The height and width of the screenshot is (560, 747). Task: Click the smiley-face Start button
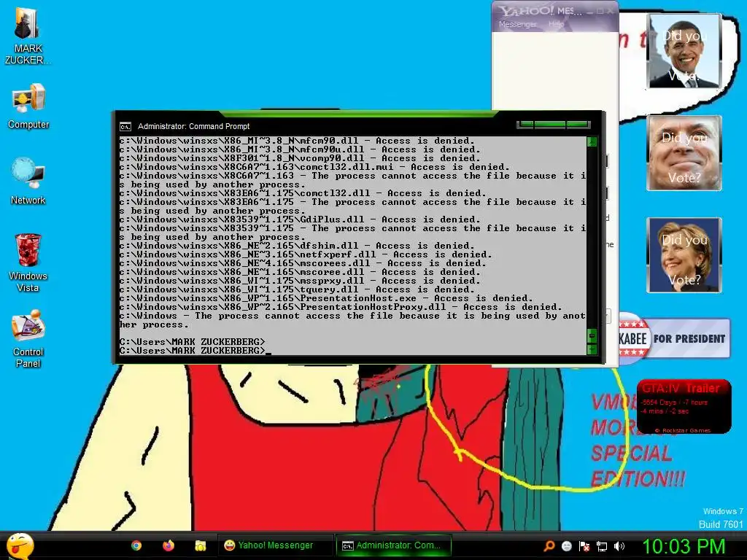pyautogui.click(x=20, y=546)
